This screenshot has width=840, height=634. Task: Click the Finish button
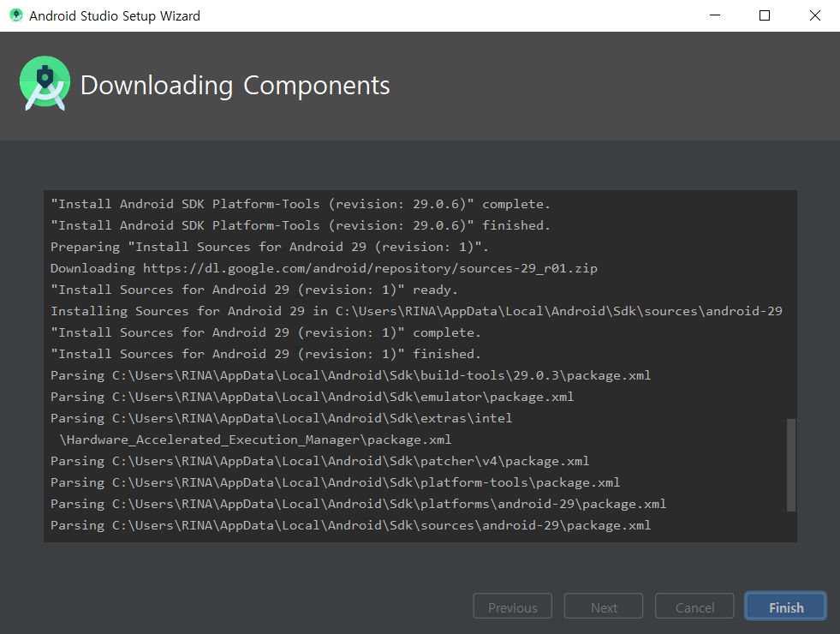point(785,606)
